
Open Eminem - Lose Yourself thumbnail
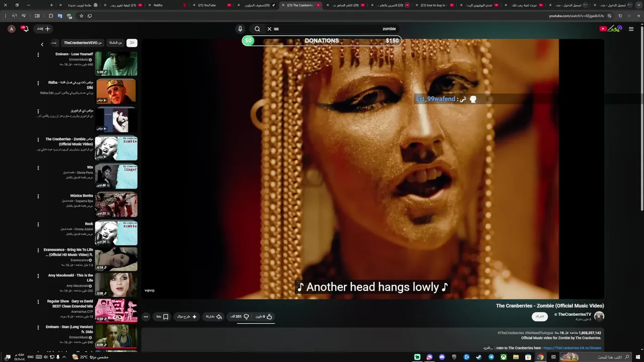116,63
